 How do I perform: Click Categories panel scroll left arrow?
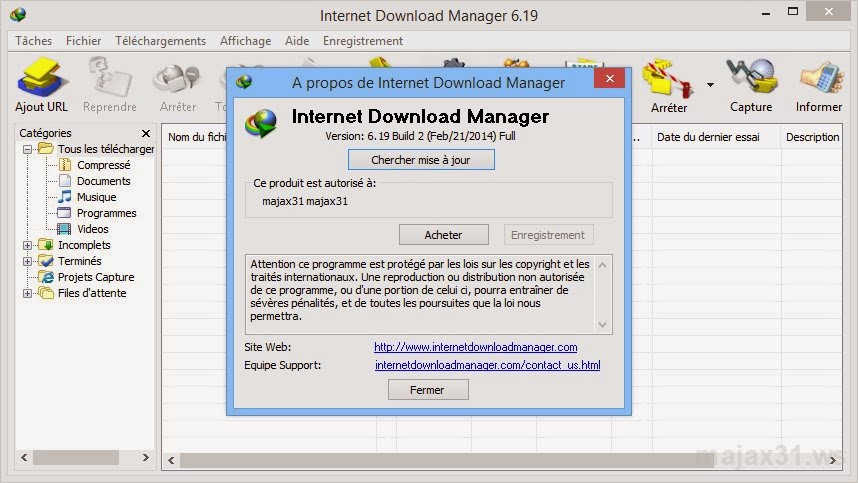coord(24,457)
